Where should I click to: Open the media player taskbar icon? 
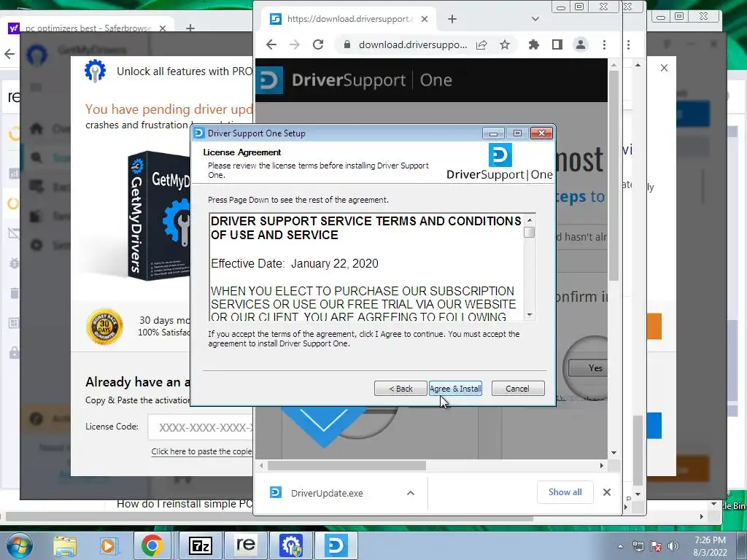click(108, 545)
